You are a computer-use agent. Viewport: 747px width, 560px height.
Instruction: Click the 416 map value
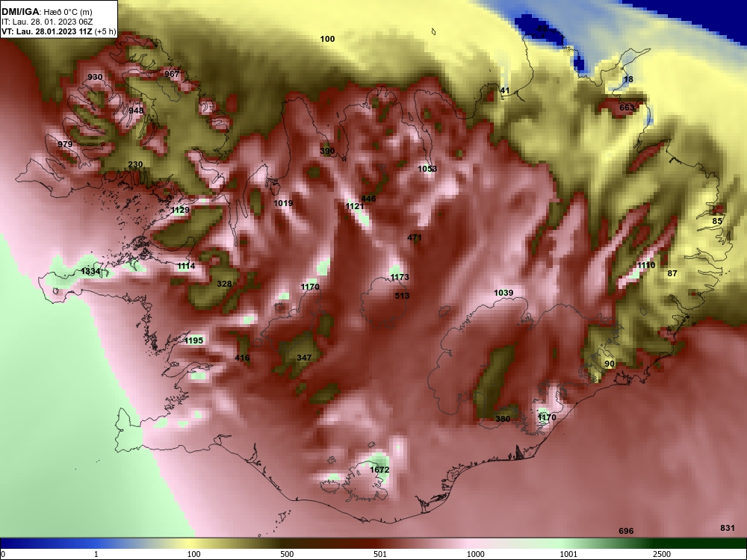242,358
